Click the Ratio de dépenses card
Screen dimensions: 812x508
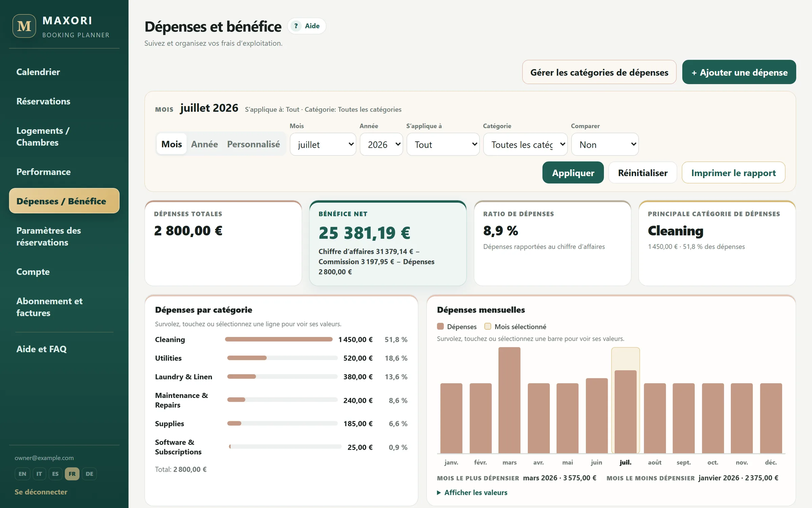[x=552, y=243]
